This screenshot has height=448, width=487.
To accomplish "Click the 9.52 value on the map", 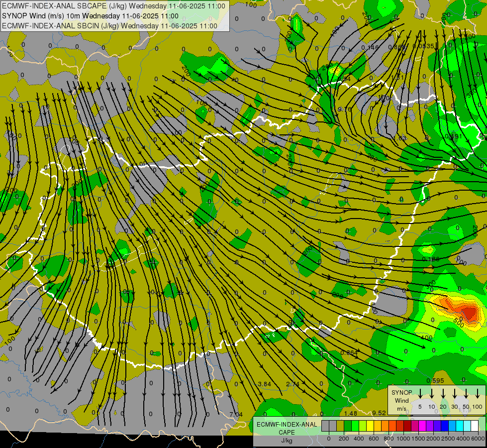I will (x=379, y=413).
